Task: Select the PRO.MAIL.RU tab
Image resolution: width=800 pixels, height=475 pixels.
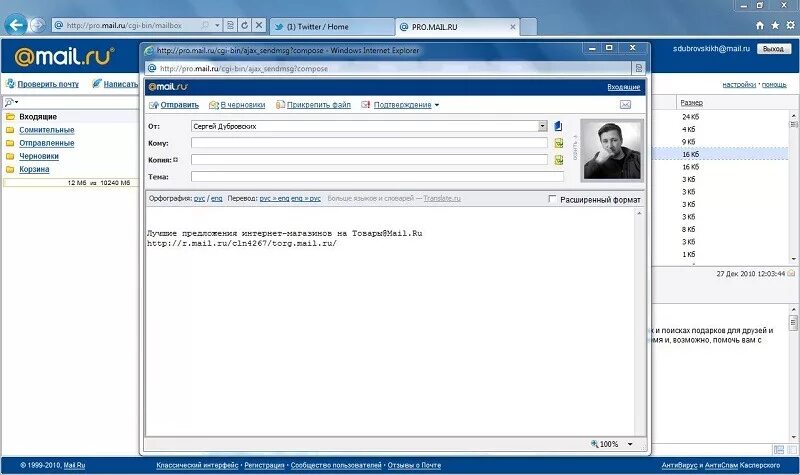Action: [x=457, y=27]
